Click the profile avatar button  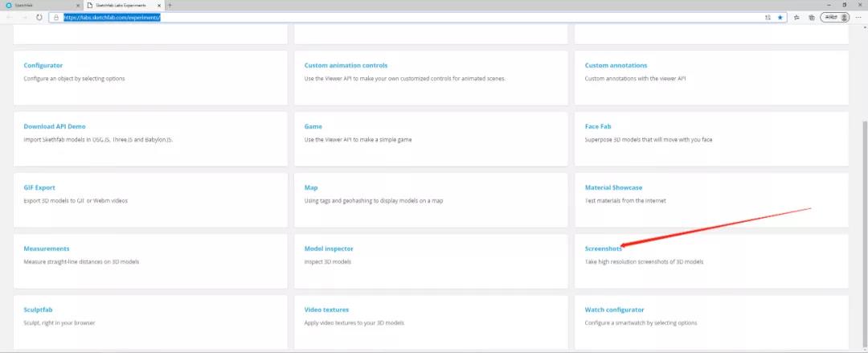[x=835, y=17]
